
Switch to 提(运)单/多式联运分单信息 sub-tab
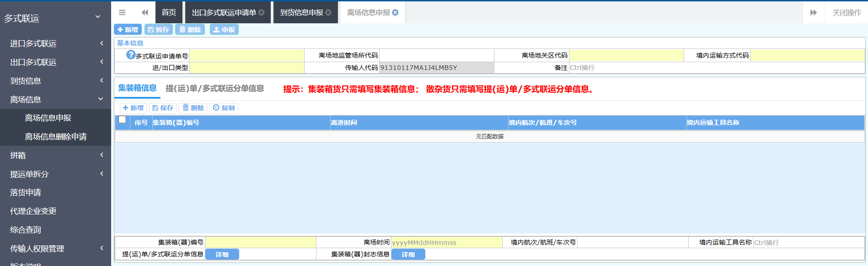point(215,88)
